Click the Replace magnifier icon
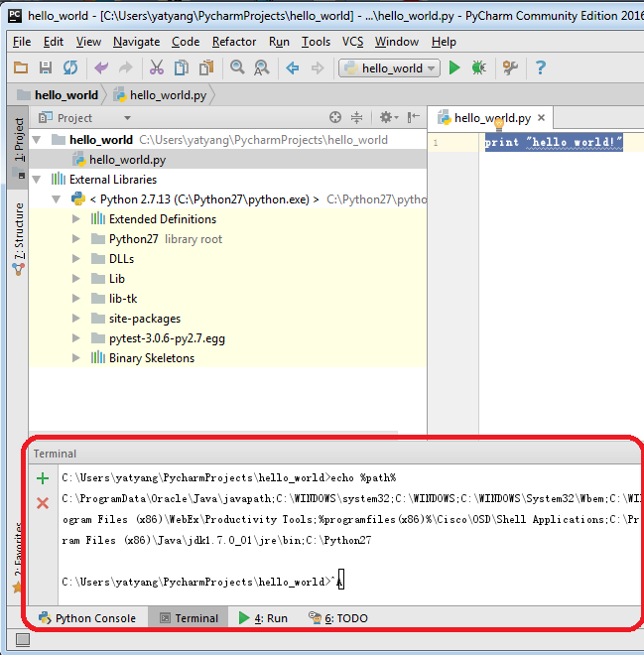Viewport: 644px width, 655px height. click(x=262, y=67)
